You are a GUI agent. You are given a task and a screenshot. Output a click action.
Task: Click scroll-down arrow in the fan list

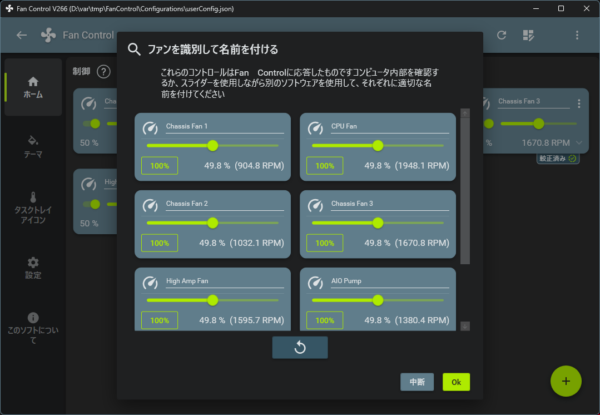click(465, 326)
